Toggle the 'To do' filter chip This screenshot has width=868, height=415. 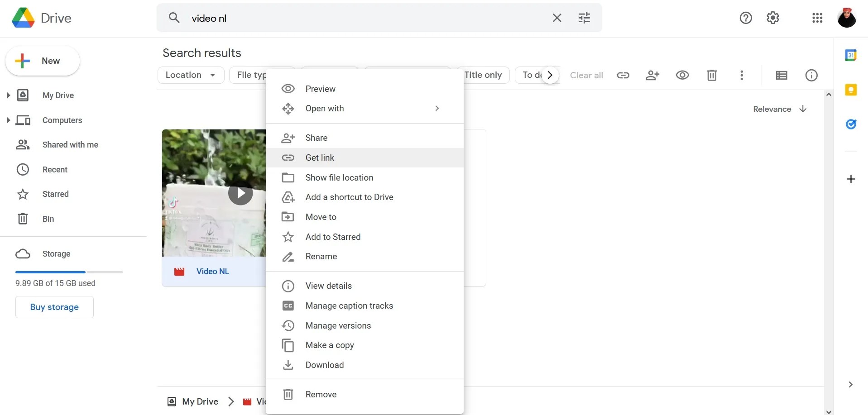tap(533, 75)
